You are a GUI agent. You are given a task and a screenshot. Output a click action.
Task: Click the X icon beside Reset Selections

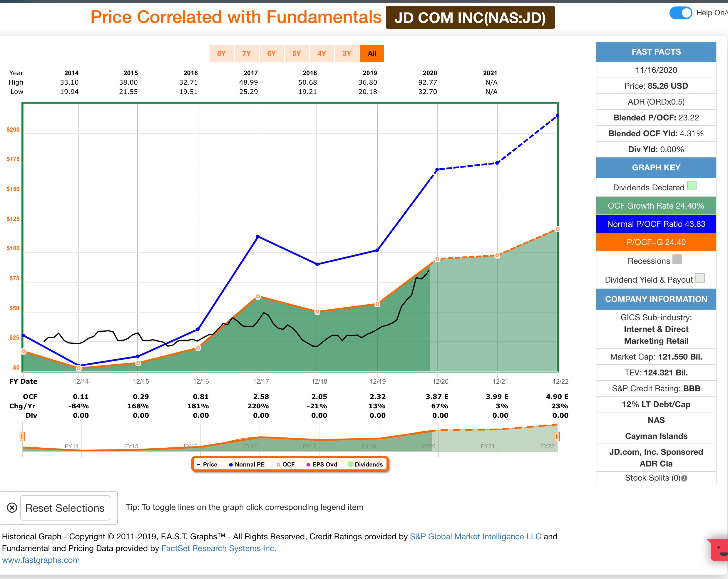coord(12,507)
